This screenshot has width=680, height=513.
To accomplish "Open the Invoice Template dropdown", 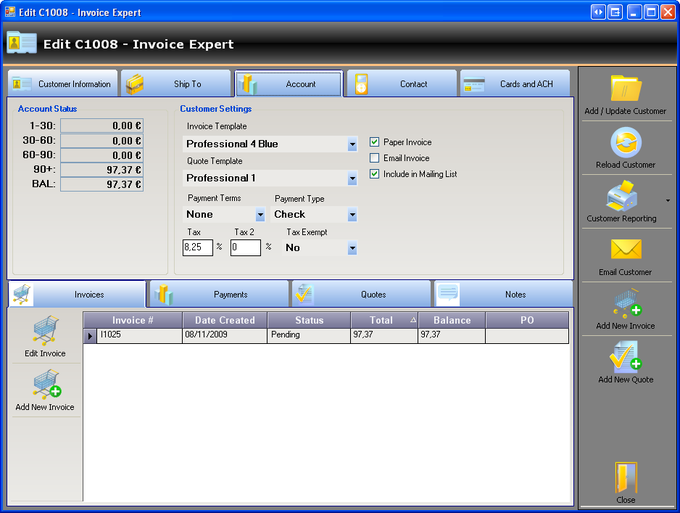I will [x=352, y=144].
